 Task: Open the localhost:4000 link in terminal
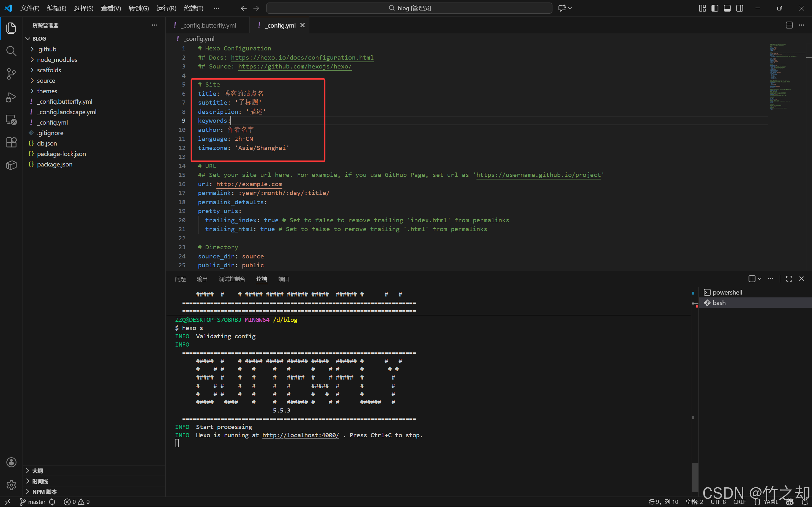[x=300, y=435]
